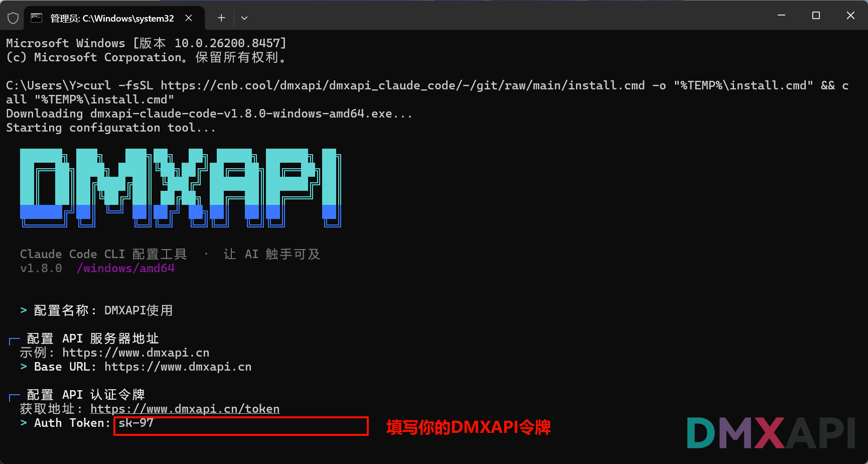Click the 配置 API 认证令牌 section title
Image resolution: width=868 pixels, height=464 pixels.
(86, 395)
